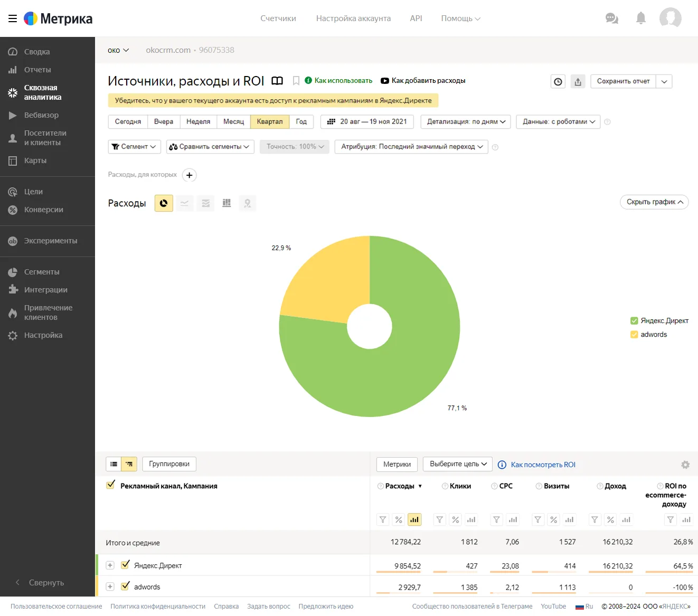
Task: Select the Год period tab
Action: tap(301, 121)
